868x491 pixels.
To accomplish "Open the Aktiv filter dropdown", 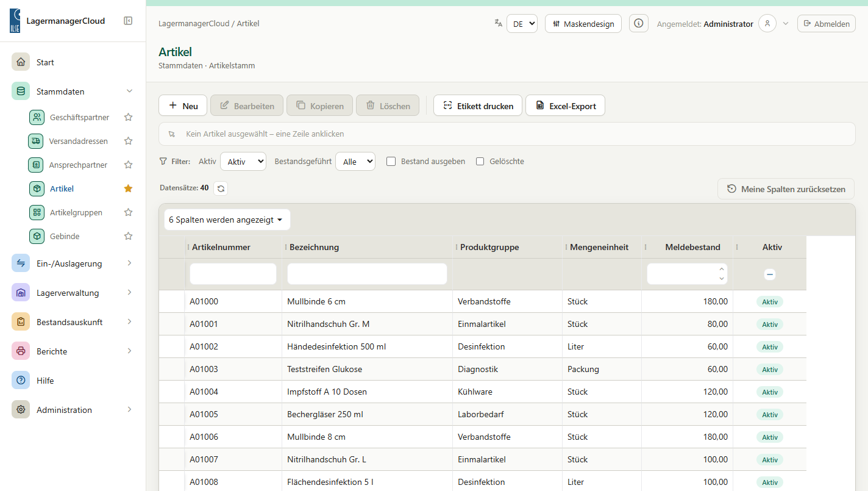I will click(243, 162).
